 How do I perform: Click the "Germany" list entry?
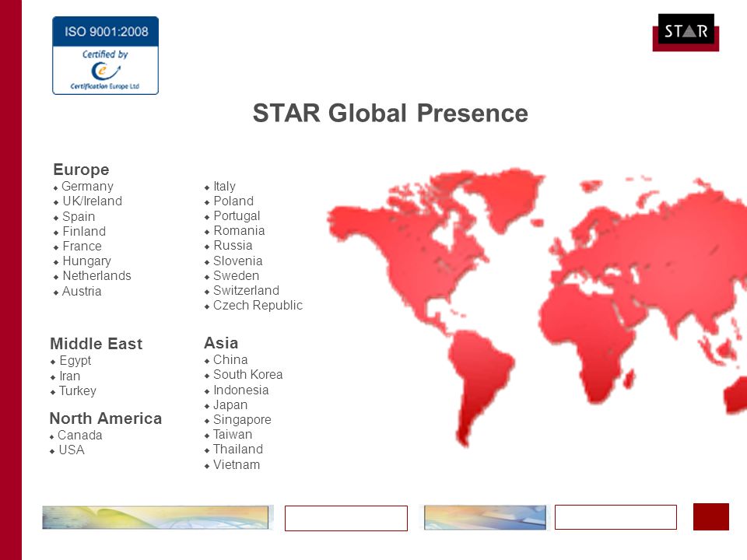pos(88,186)
